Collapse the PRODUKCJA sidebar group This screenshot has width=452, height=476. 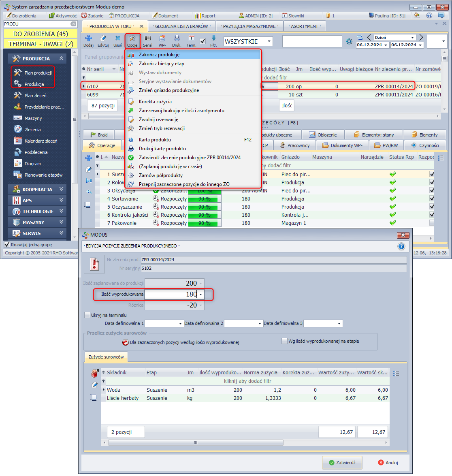(61, 59)
